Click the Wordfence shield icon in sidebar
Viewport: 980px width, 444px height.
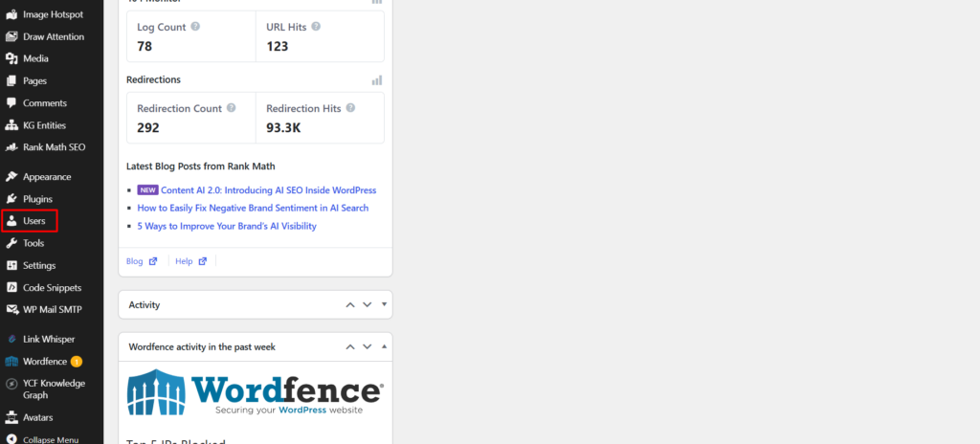(11, 362)
